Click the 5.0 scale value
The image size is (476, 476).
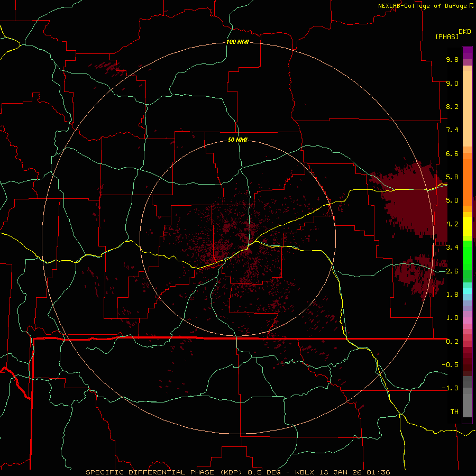[452, 200]
